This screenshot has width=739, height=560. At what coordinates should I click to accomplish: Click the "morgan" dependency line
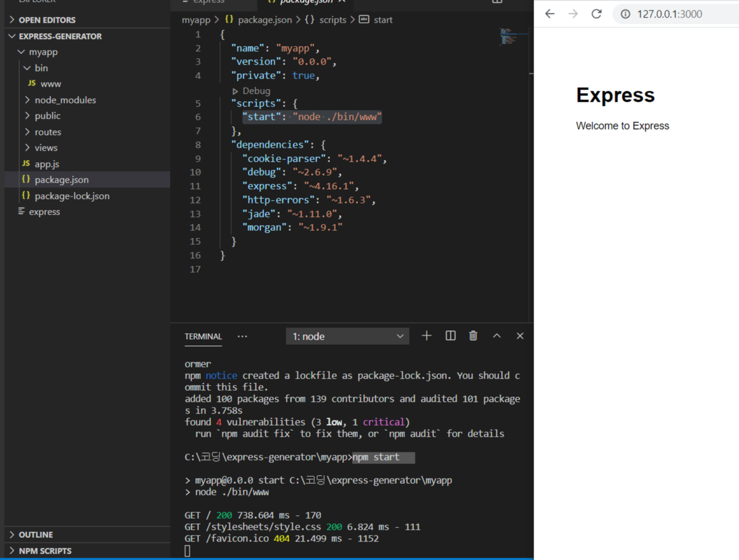tap(292, 227)
